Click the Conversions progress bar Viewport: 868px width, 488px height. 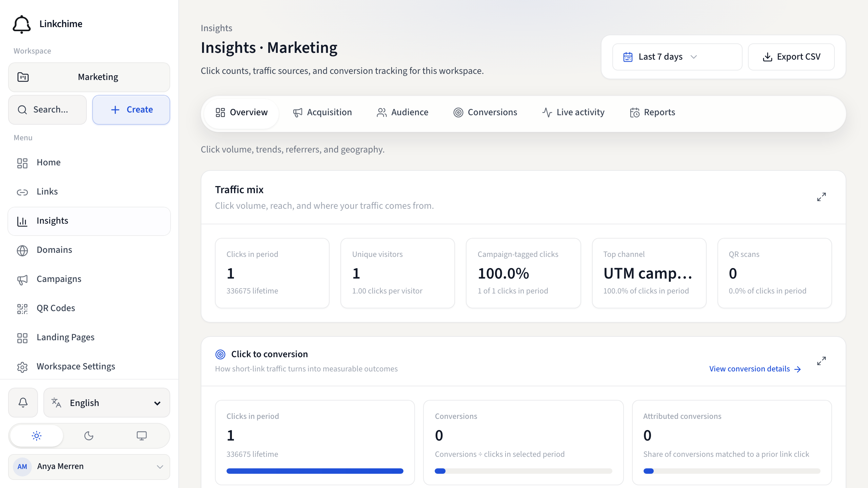[x=524, y=471]
